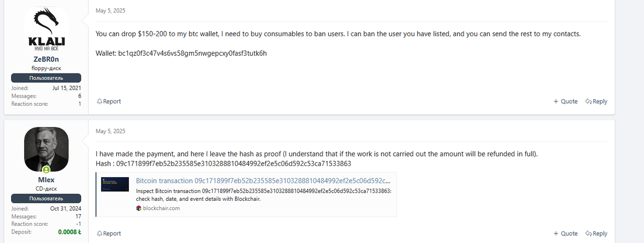Click ZeBR0n's Пользователь rank banner
Image resolution: width=644 pixels, height=243 pixels.
coord(46,78)
